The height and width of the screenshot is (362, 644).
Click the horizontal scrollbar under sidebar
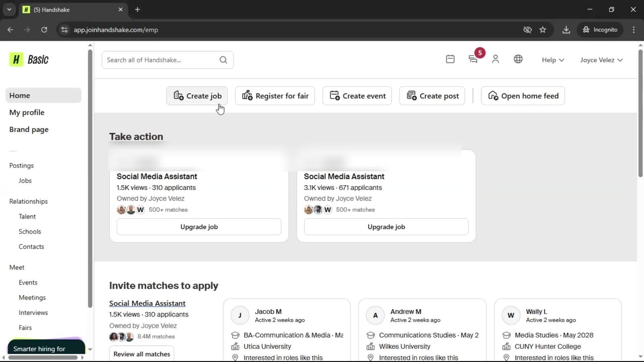click(43, 357)
